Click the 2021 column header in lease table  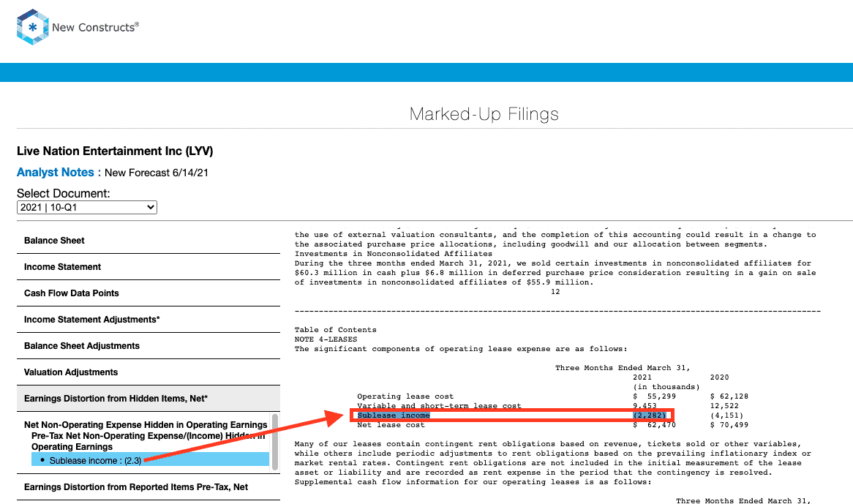[x=642, y=377]
